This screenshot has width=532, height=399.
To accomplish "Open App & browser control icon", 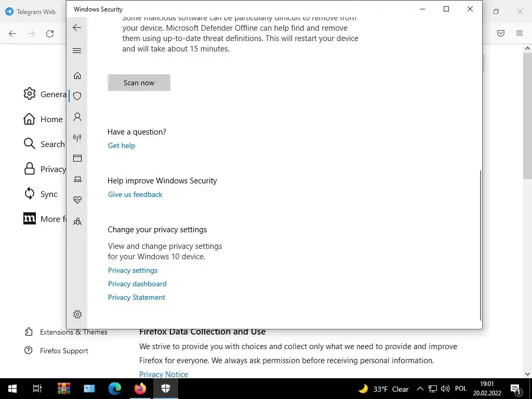I will 77,158.
